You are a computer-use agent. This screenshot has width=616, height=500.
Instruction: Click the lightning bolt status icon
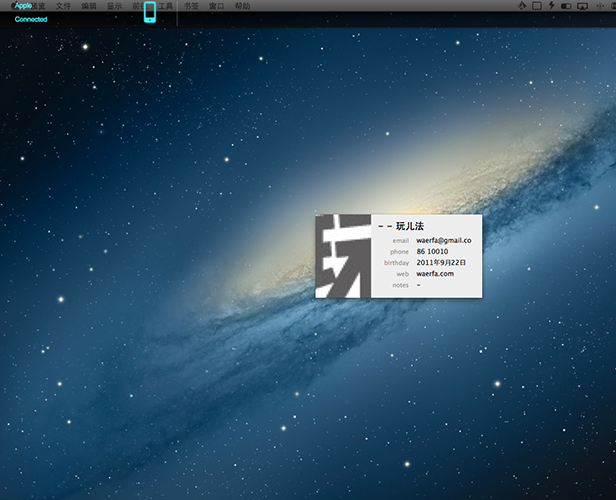[552, 6]
